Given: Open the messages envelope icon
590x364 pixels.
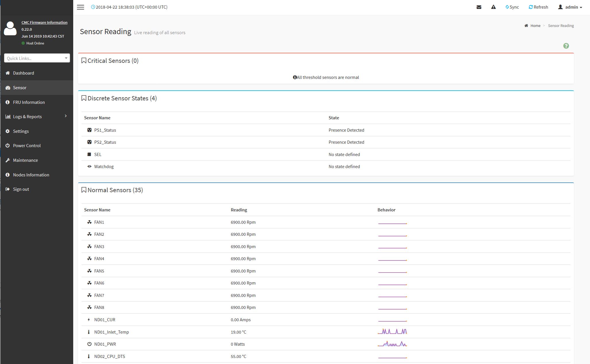Looking at the screenshot, I should [479, 7].
